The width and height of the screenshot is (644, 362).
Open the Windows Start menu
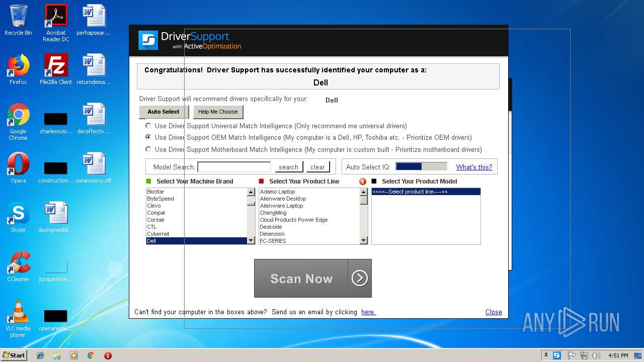pos(14,355)
